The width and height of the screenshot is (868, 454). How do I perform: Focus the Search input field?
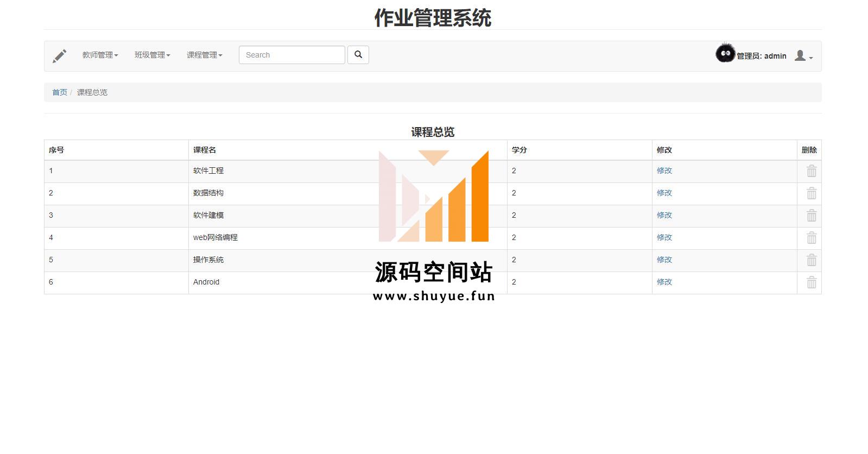click(292, 55)
